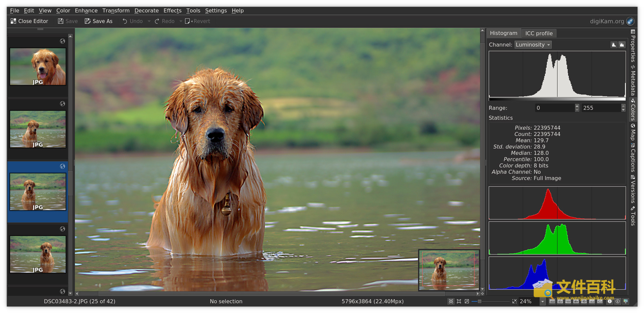644x313 pixels.
Task: Open the Color menu
Action: click(63, 11)
